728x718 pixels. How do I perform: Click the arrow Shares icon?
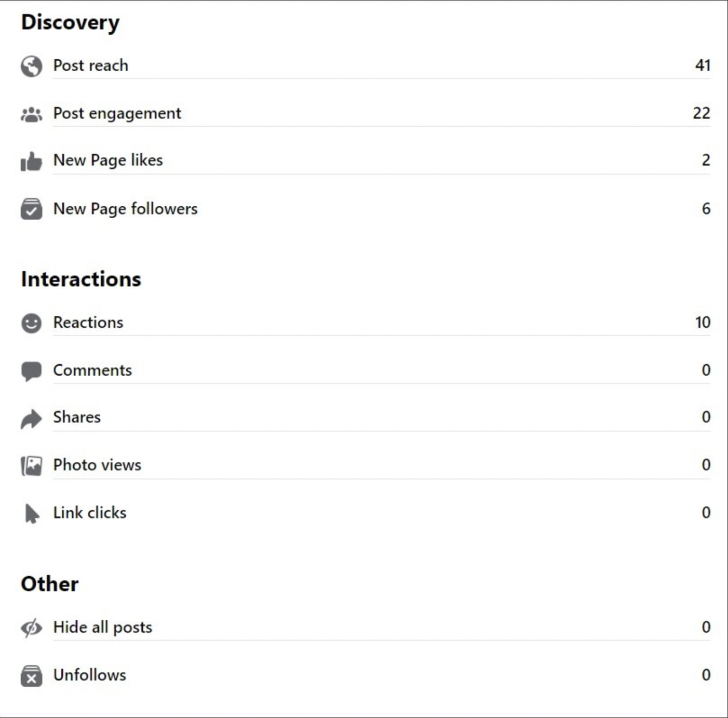click(x=31, y=419)
